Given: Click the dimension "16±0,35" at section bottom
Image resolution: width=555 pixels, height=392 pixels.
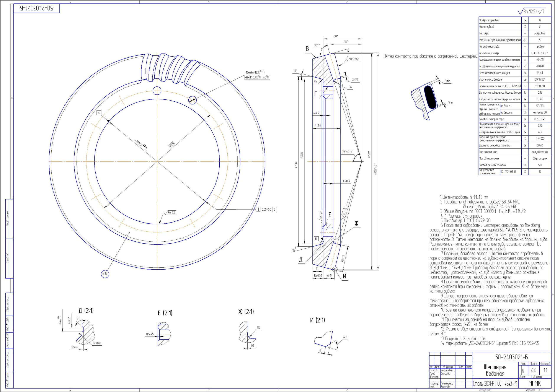Looking at the screenshot, I should tap(318, 275).
